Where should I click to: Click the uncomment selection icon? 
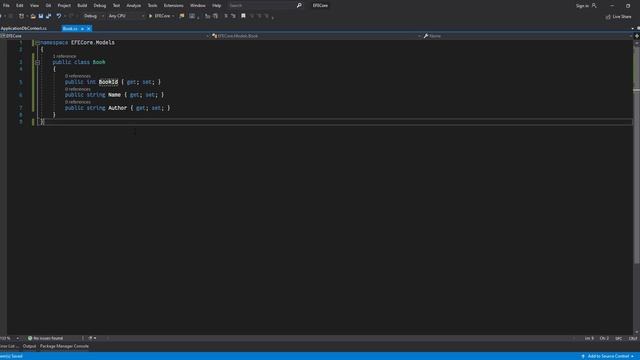(x=233, y=16)
